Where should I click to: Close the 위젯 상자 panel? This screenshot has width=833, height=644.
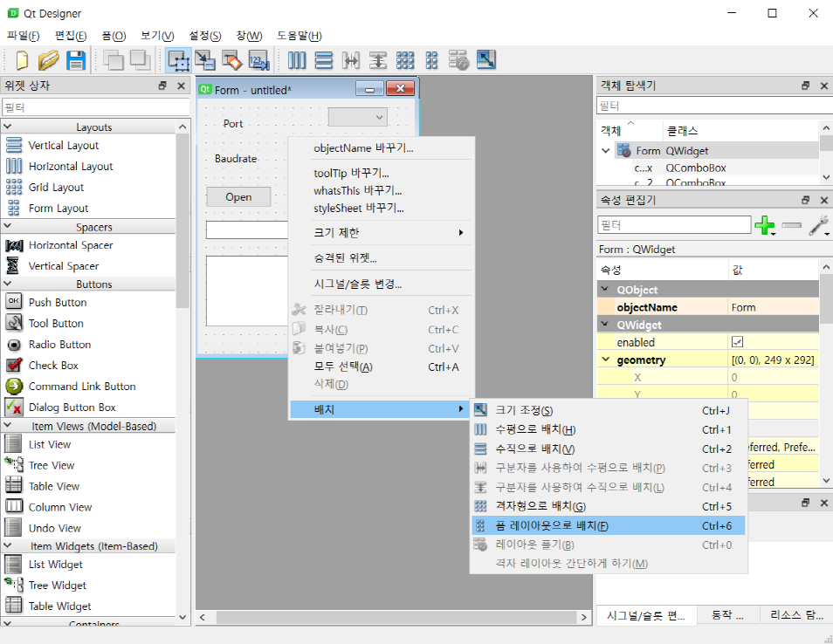pos(181,86)
